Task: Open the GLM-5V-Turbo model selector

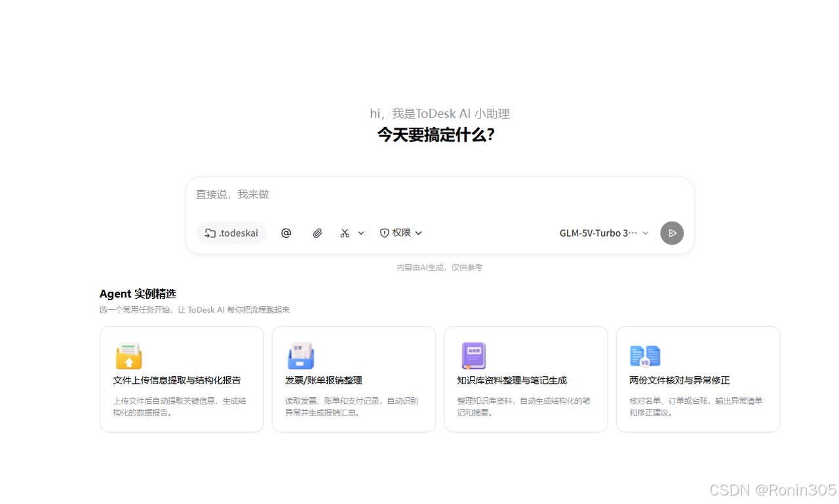Action: pyautogui.click(x=604, y=233)
